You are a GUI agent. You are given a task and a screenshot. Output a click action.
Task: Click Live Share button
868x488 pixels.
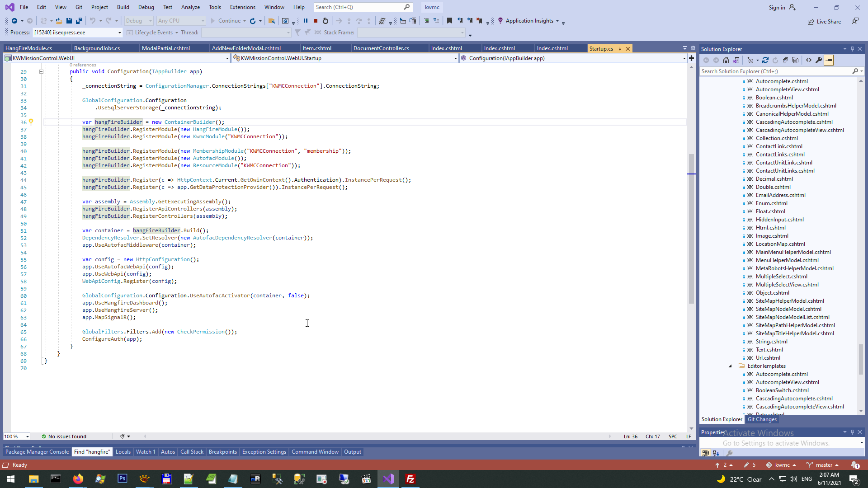(x=825, y=22)
